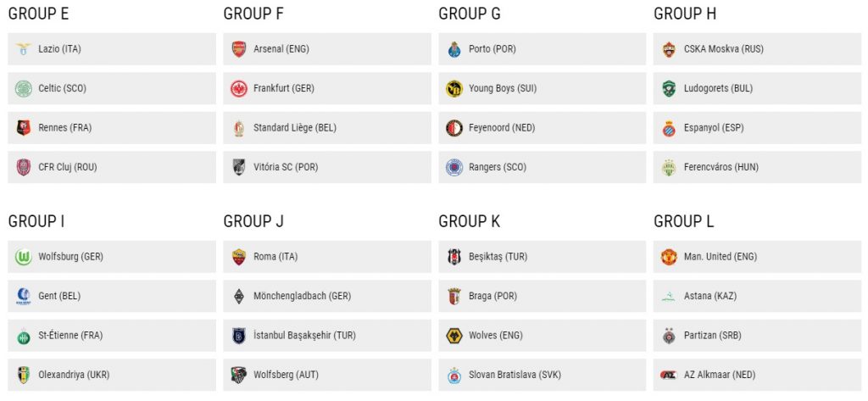Image resolution: width=868 pixels, height=401 pixels.
Task: Click the Young Boys crest icon
Action: 454,89
